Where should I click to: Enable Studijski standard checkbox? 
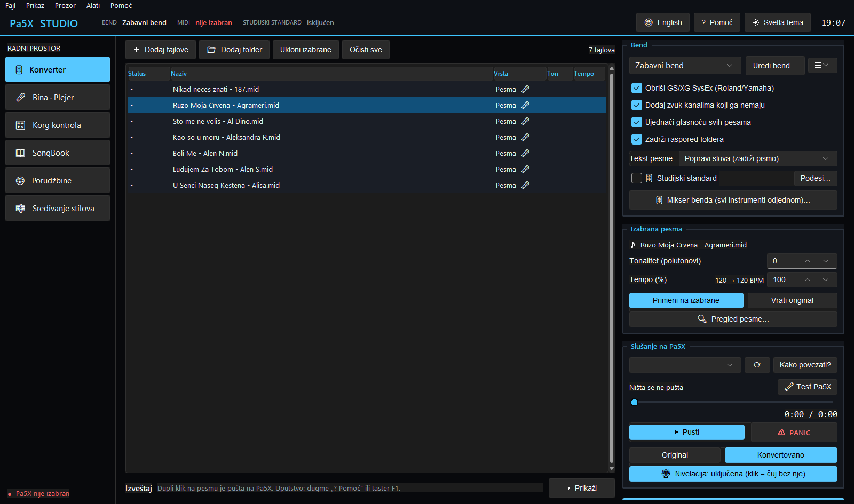coord(637,178)
